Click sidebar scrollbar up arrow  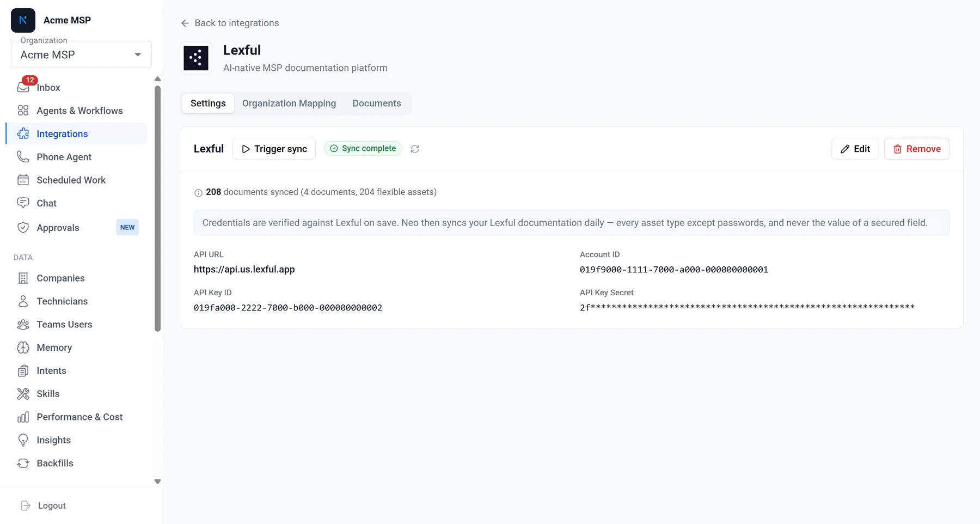click(x=158, y=79)
